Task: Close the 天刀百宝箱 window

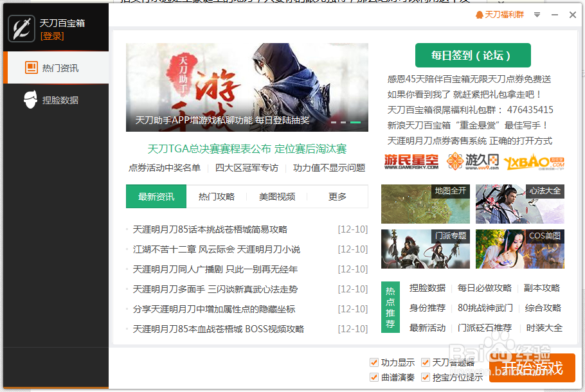Action: (x=573, y=15)
